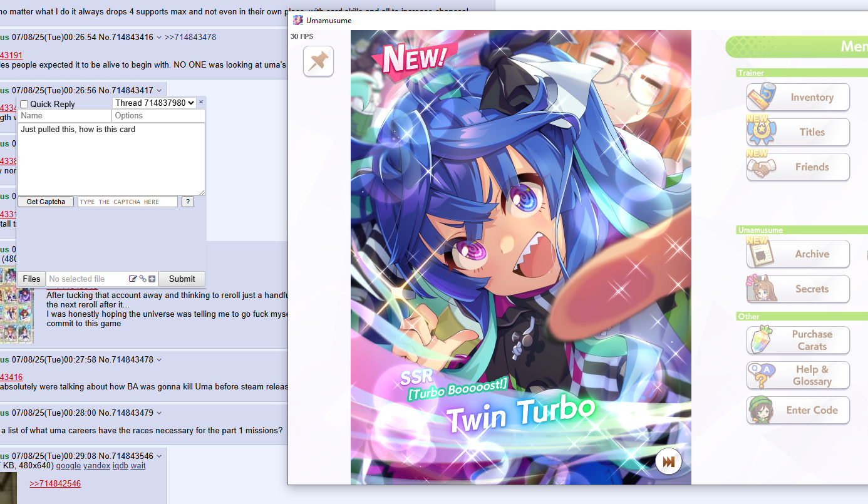The height and width of the screenshot is (504, 868).
Task: Click the "No selected file" field
Action: tap(86, 279)
